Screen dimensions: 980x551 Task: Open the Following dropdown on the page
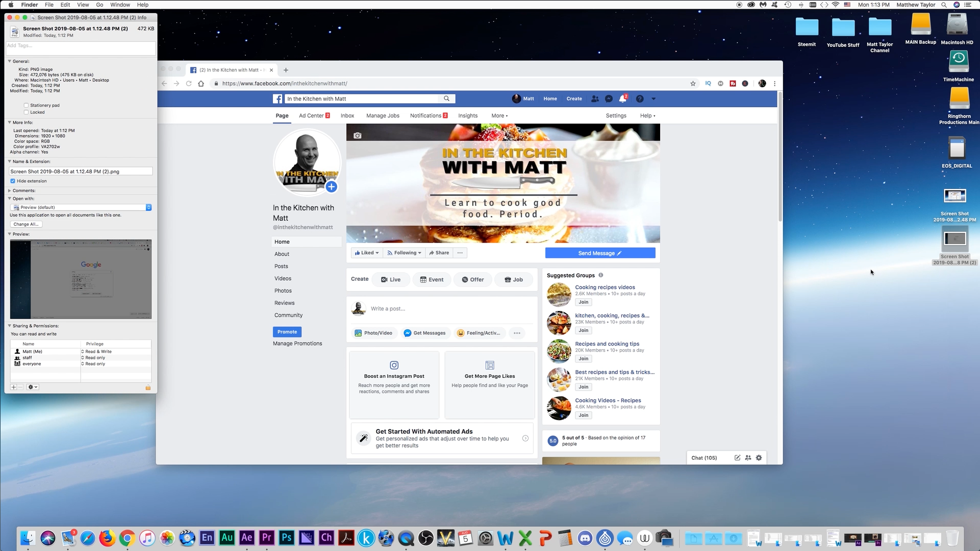pos(404,253)
